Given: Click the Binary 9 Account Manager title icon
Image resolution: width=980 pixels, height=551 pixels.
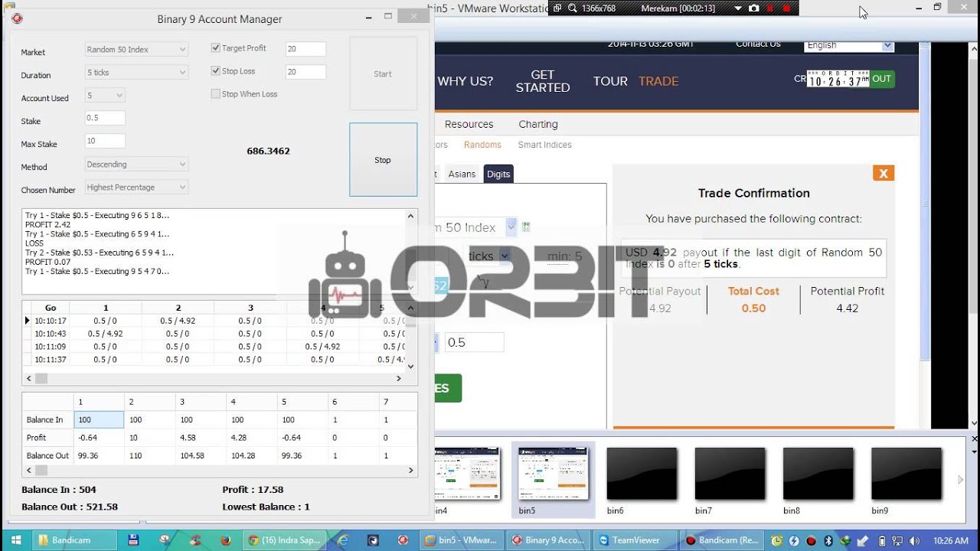Looking at the screenshot, I should point(17,18).
